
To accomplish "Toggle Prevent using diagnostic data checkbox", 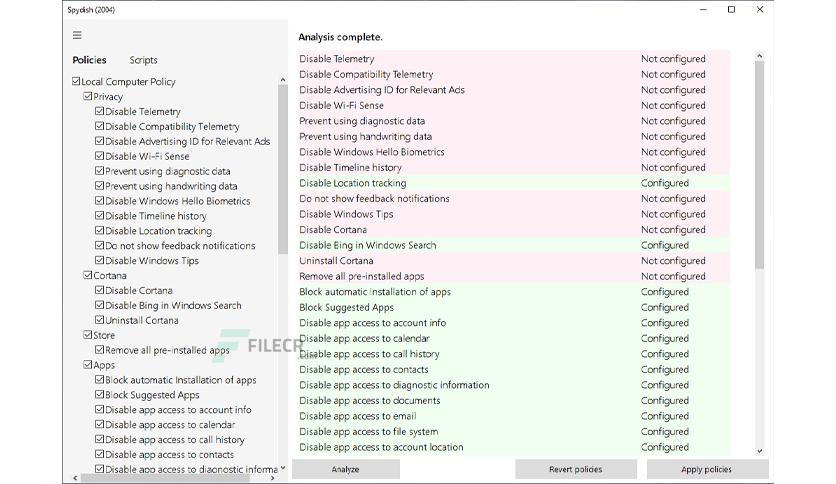I will click(x=99, y=171).
